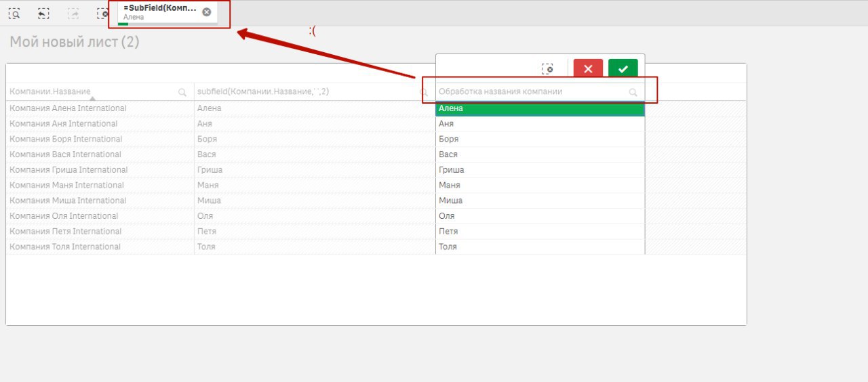Step forward in selection history
This screenshot has width=868, height=382.
pyautogui.click(x=73, y=13)
